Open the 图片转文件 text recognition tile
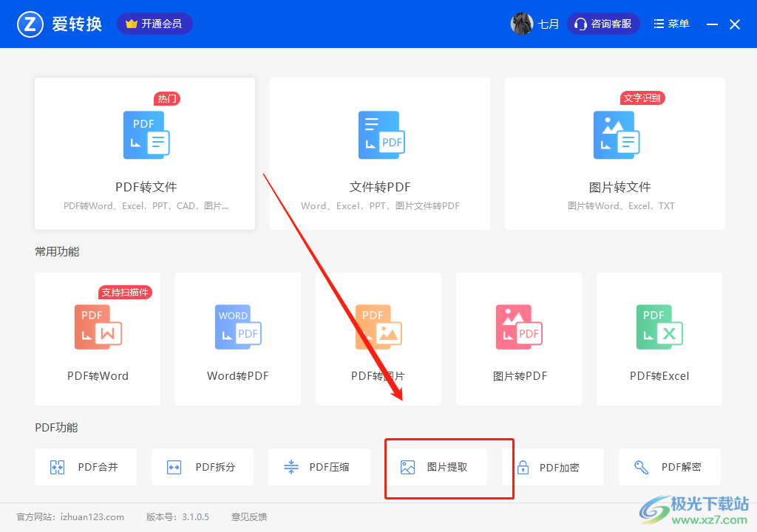Screen dimensions: 757x532 tap(614, 154)
